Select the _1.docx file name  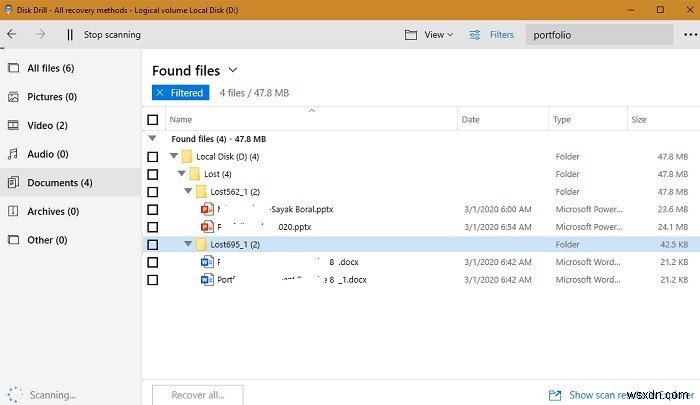pos(292,280)
